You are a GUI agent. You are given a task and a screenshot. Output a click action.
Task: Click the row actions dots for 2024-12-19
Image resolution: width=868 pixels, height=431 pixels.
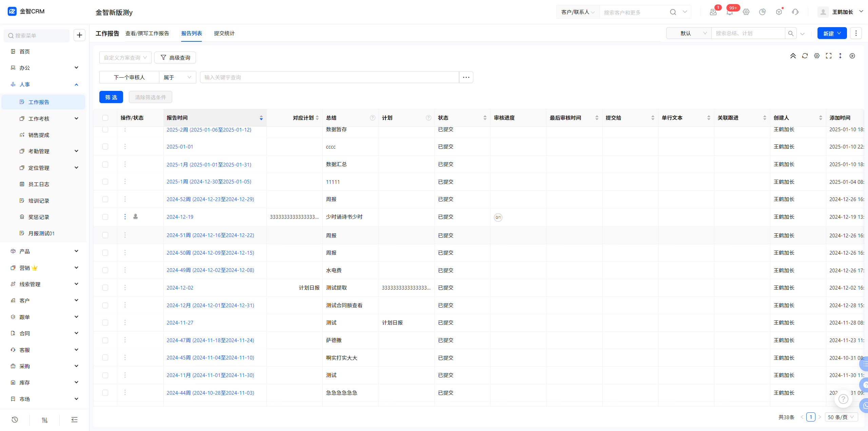point(125,217)
